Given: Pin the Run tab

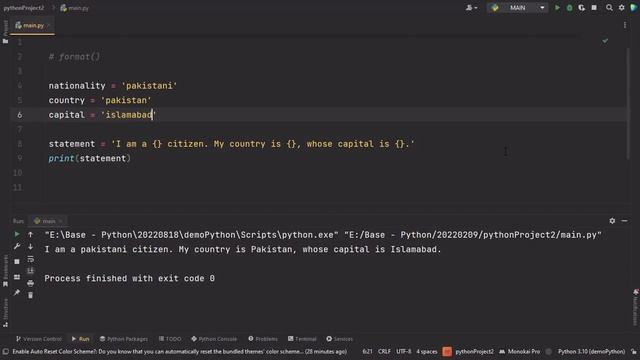Looking at the screenshot, I should tap(17, 292).
